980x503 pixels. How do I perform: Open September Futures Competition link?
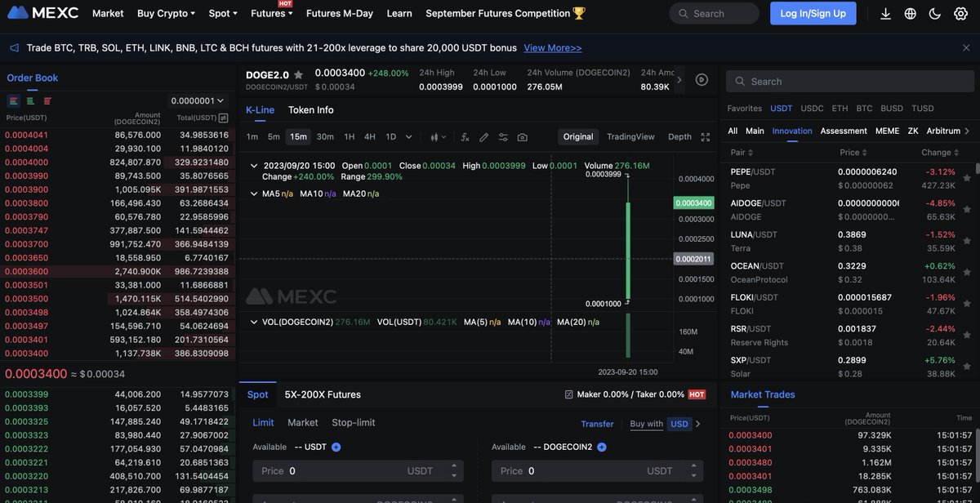[506, 13]
